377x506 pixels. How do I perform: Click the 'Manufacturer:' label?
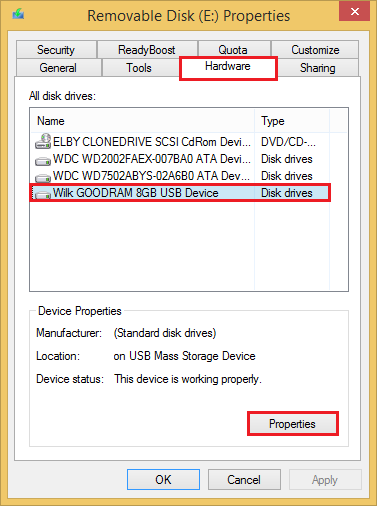(69, 333)
